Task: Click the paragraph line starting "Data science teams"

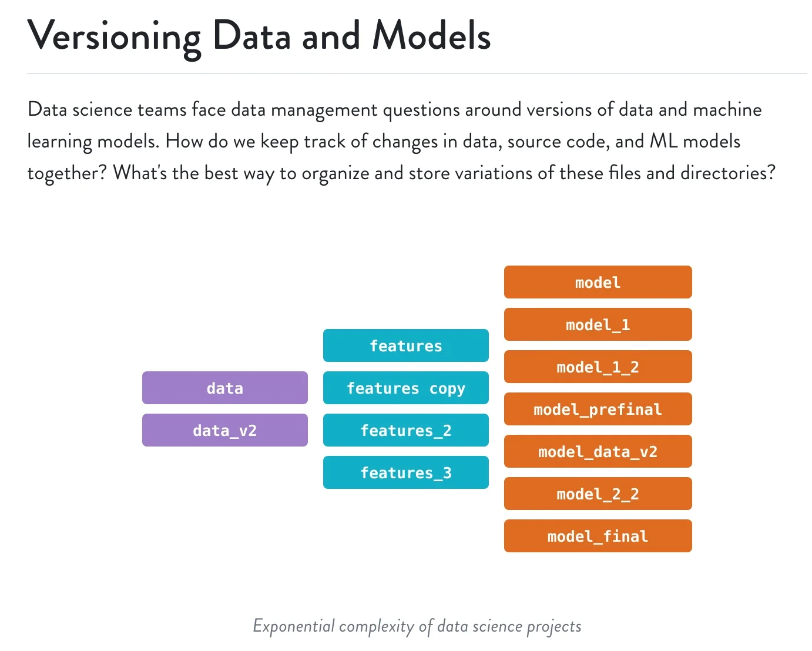Action: [394, 110]
